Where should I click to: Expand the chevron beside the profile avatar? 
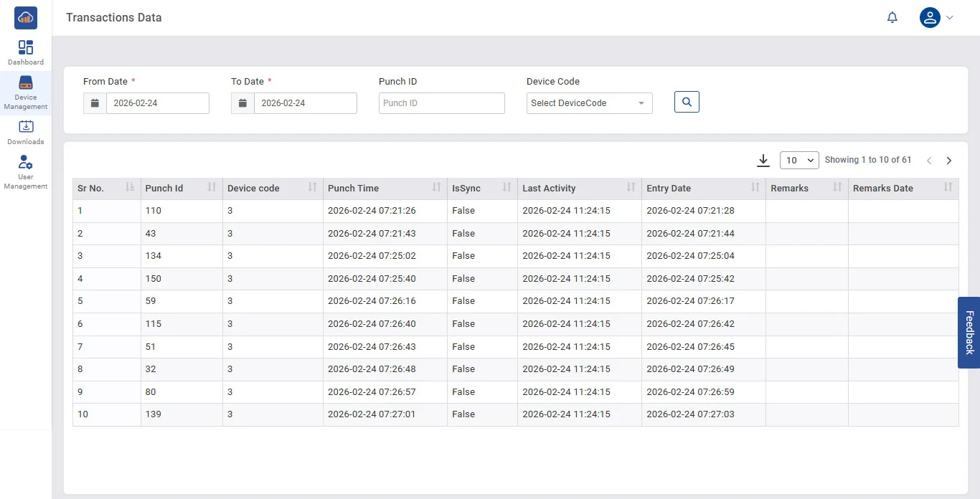950,18
